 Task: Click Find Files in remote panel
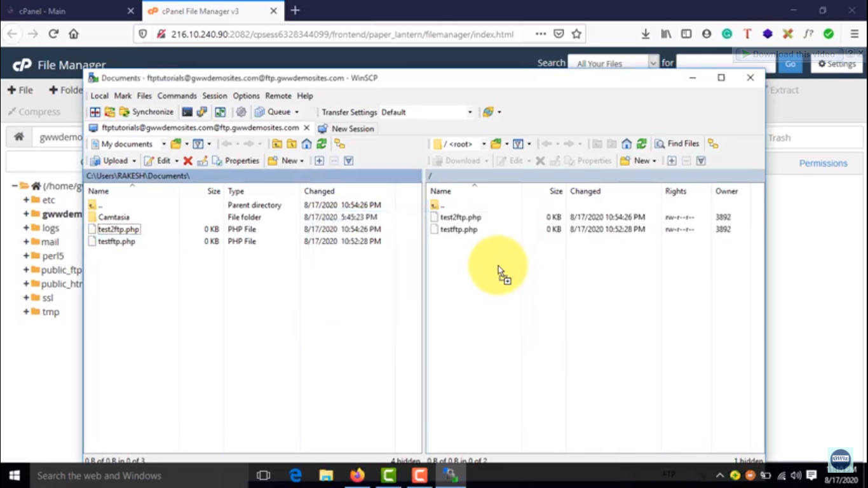tap(677, 144)
